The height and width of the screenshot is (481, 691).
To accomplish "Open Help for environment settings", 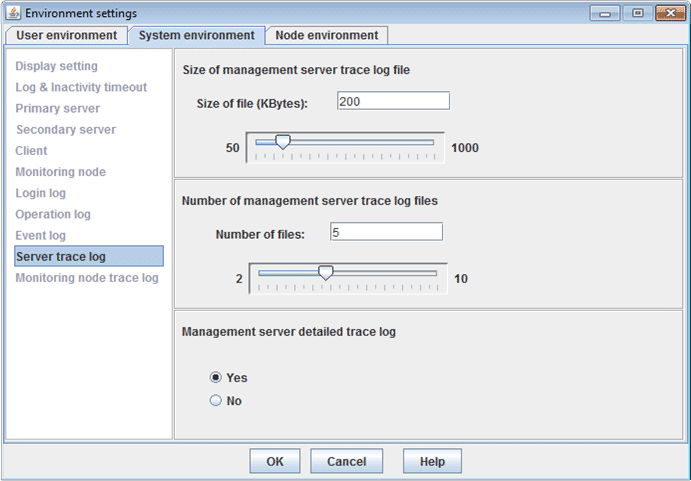I will (x=432, y=461).
